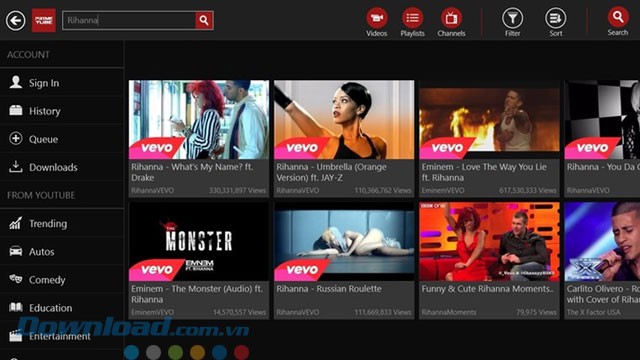Click EminemVEVO under Love The Way You Lie
The image size is (640, 360).
click(x=442, y=190)
